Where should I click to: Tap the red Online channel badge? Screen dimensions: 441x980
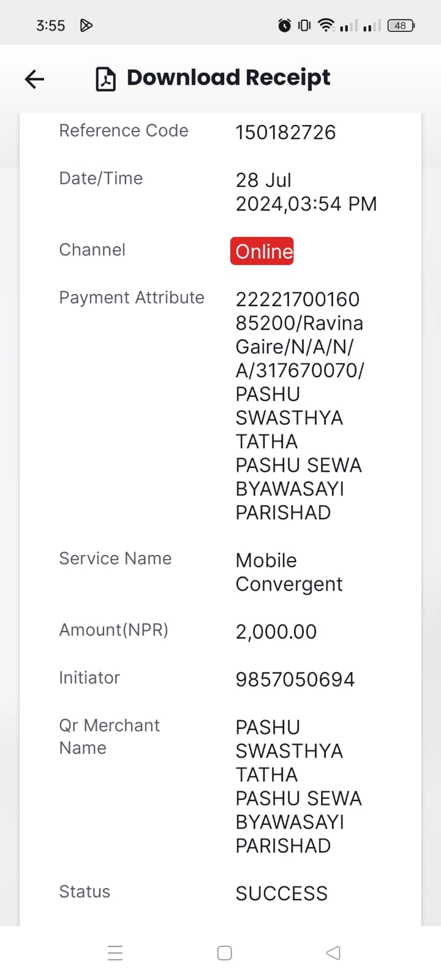pyautogui.click(x=262, y=251)
